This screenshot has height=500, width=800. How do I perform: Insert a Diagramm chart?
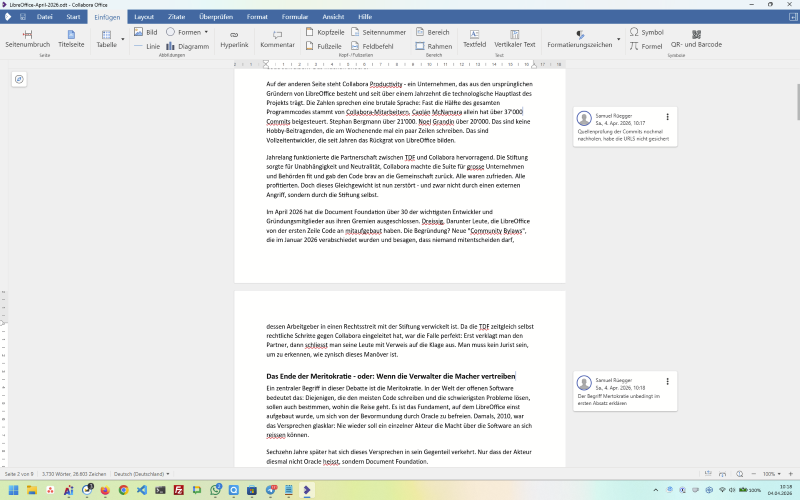(x=187, y=46)
